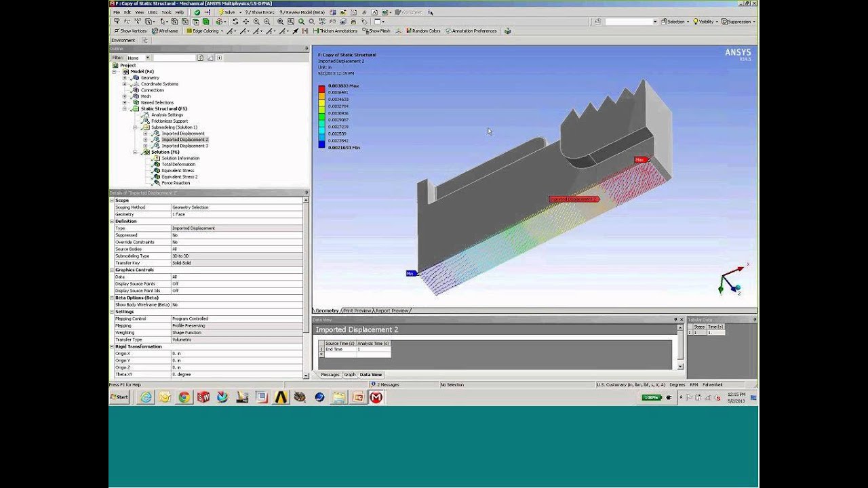Image resolution: width=868 pixels, height=488 pixels.
Task: Select the Rotate view tool
Action: click(235, 21)
